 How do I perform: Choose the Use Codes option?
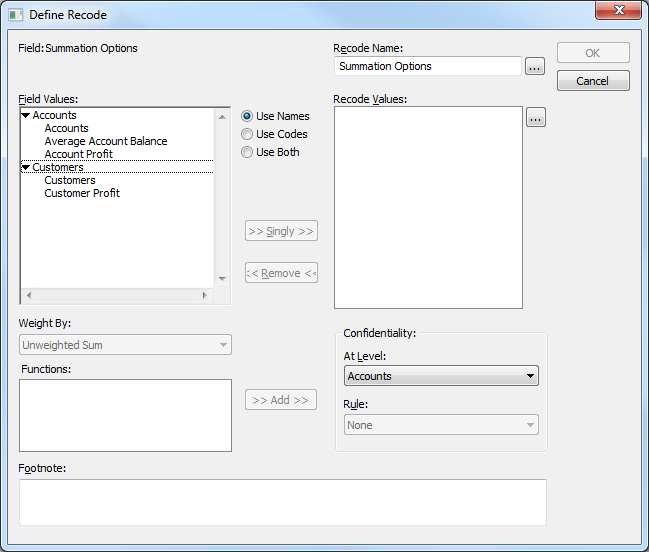pos(247,134)
